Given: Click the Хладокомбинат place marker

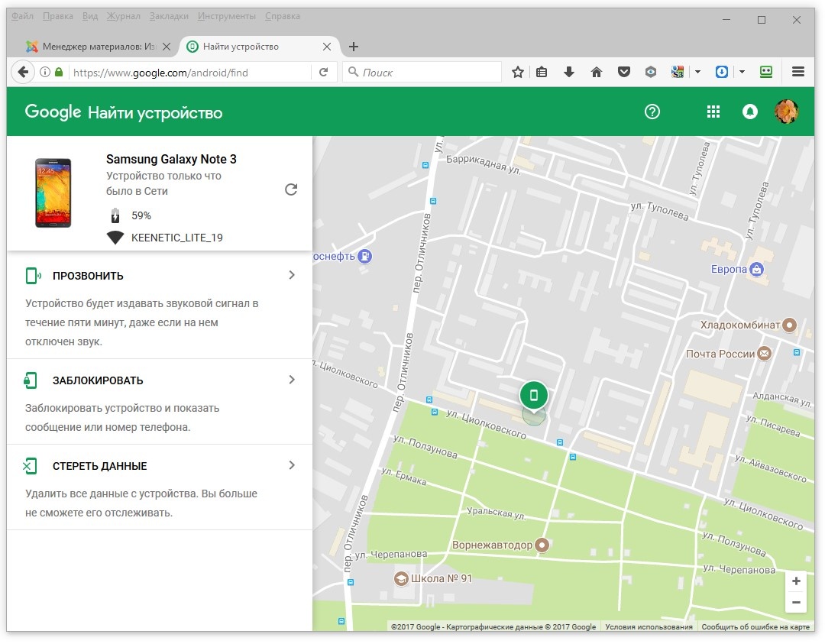Looking at the screenshot, I should 789,325.
